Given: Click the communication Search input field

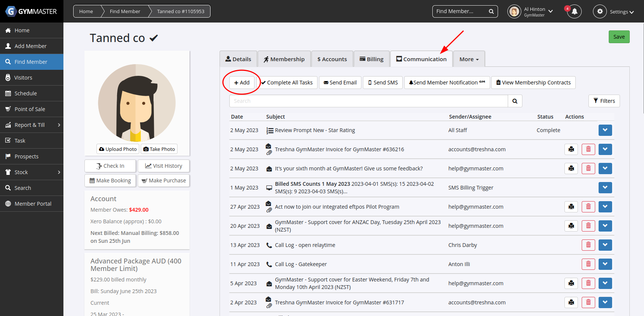Looking at the screenshot, I should [368, 101].
